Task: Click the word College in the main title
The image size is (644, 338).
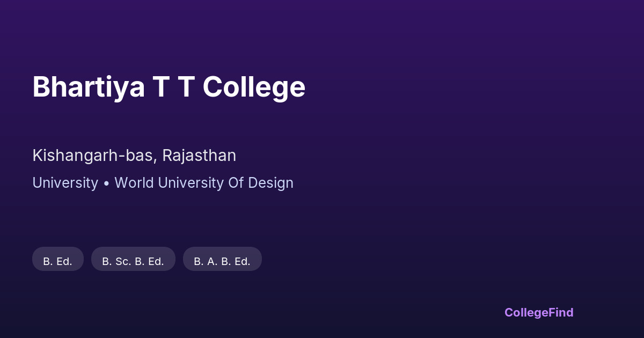Action: click(x=254, y=87)
